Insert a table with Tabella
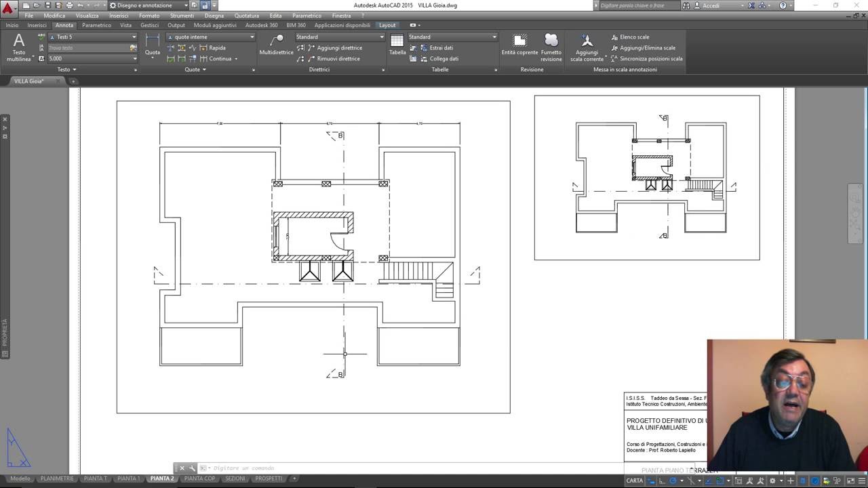868x488 pixels. point(397,45)
